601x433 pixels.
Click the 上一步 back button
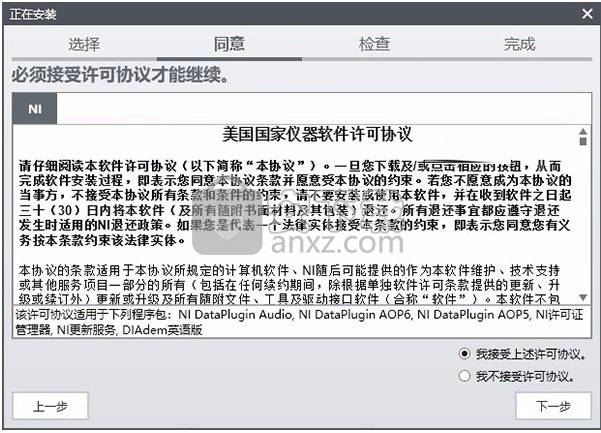point(50,406)
